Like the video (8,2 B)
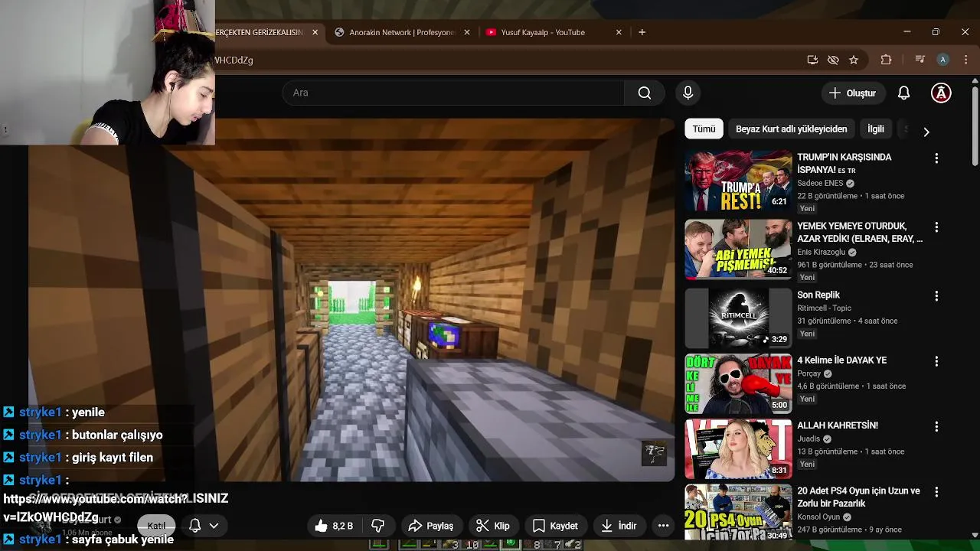Image resolution: width=980 pixels, height=551 pixels. click(335, 526)
